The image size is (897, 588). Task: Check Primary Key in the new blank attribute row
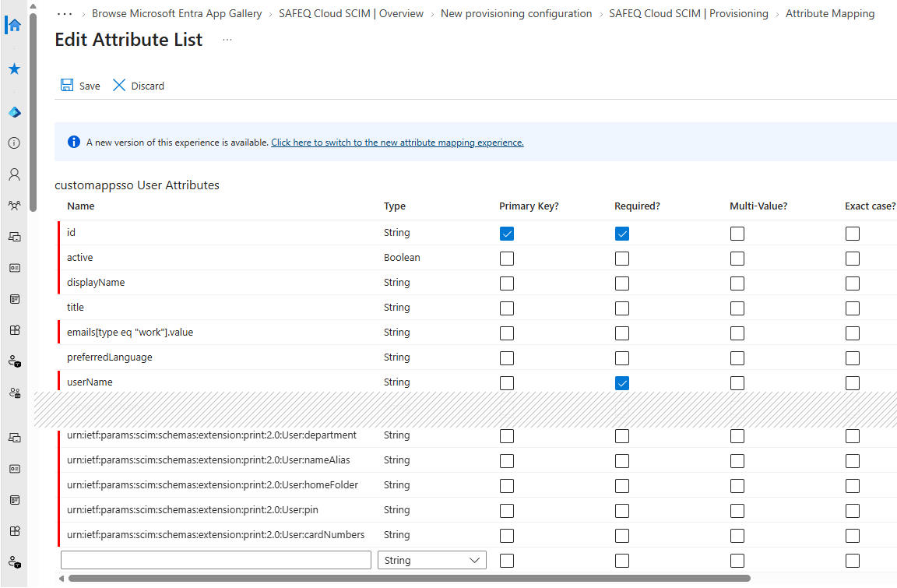pyautogui.click(x=507, y=561)
